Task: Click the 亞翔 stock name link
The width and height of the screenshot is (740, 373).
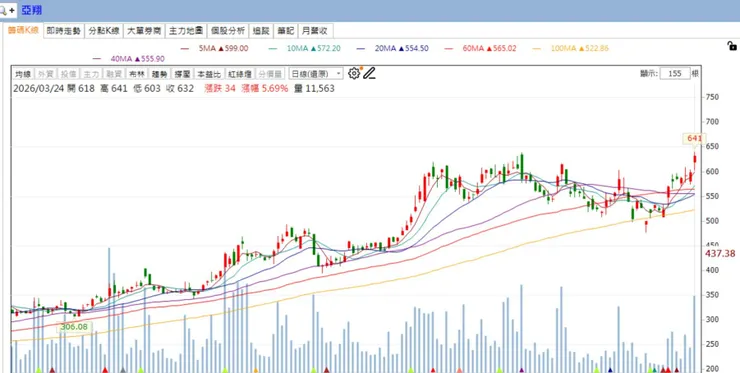Action: tap(32, 10)
